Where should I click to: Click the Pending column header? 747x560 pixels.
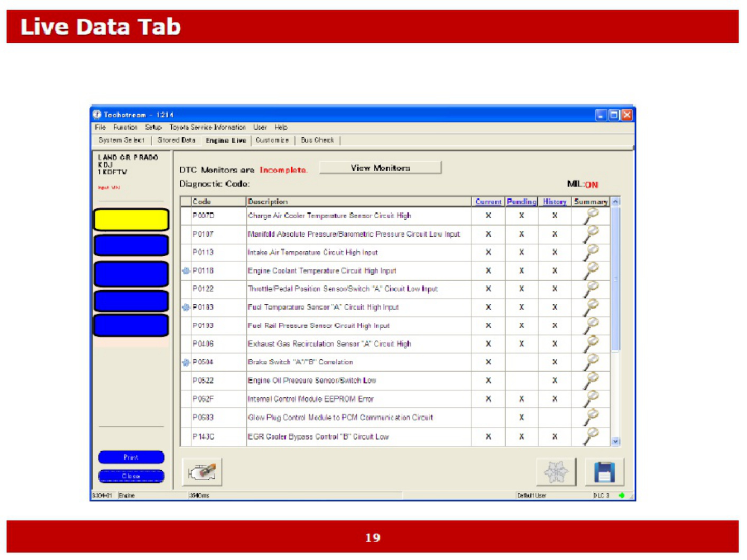pyautogui.click(x=521, y=202)
